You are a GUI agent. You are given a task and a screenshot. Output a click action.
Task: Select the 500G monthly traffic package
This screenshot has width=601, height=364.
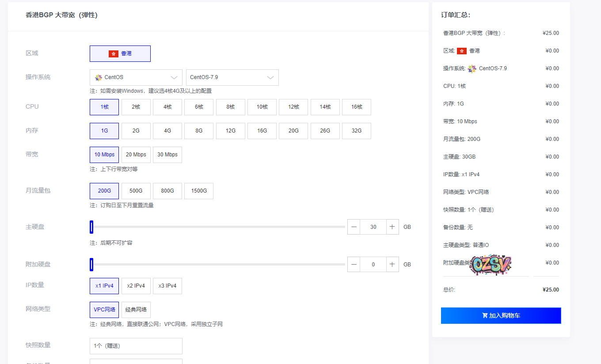click(136, 191)
